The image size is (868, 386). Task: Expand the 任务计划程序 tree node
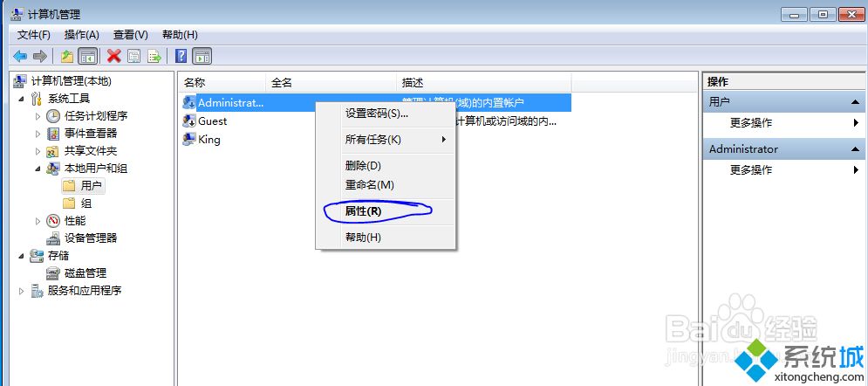coord(38,116)
